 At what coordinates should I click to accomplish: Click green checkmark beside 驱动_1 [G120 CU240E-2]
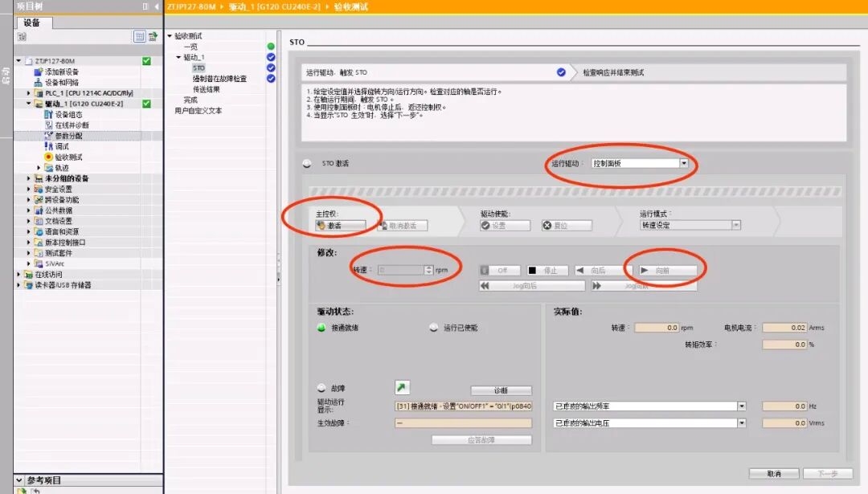tap(147, 104)
